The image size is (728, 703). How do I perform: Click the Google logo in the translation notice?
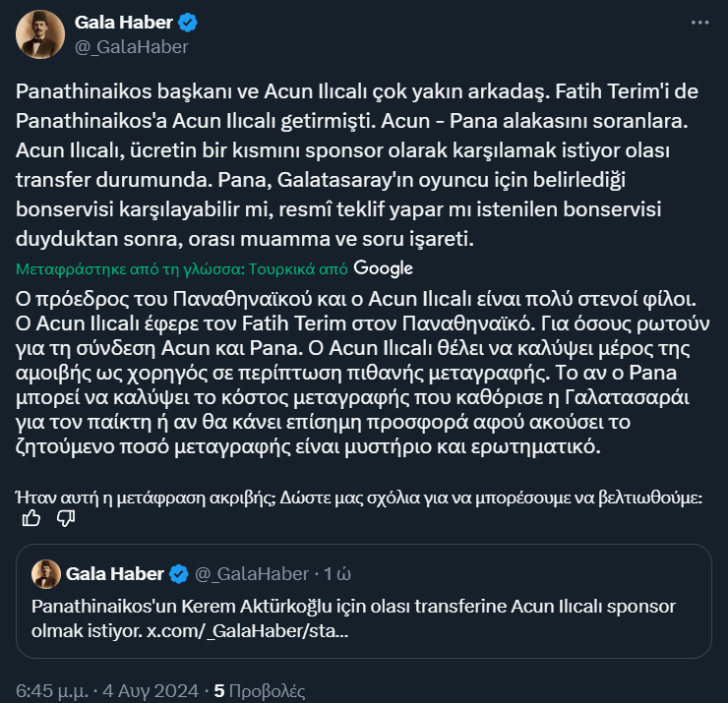coord(384,267)
